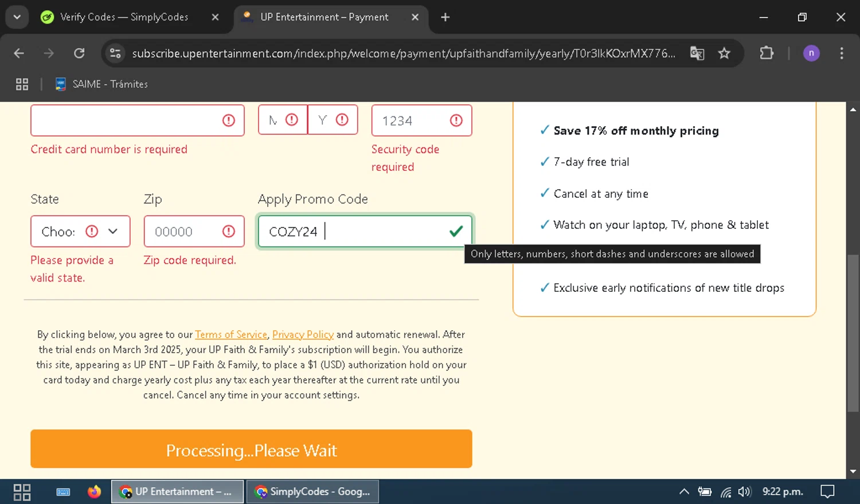
Task: Click error icon in credit card field
Action: tap(228, 120)
